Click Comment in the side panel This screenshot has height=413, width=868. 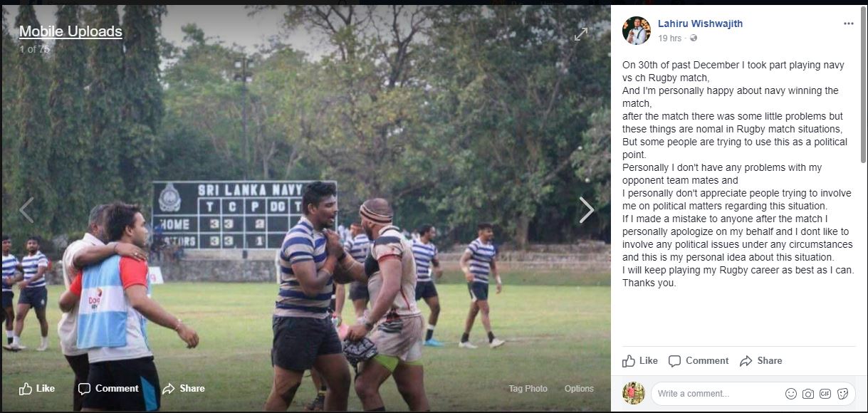click(x=699, y=361)
